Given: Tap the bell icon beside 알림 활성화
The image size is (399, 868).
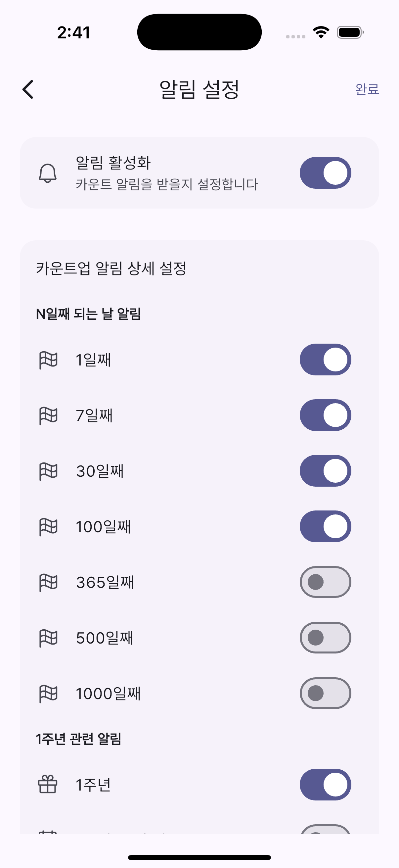Looking at the screenshot, I should [47, 173].
